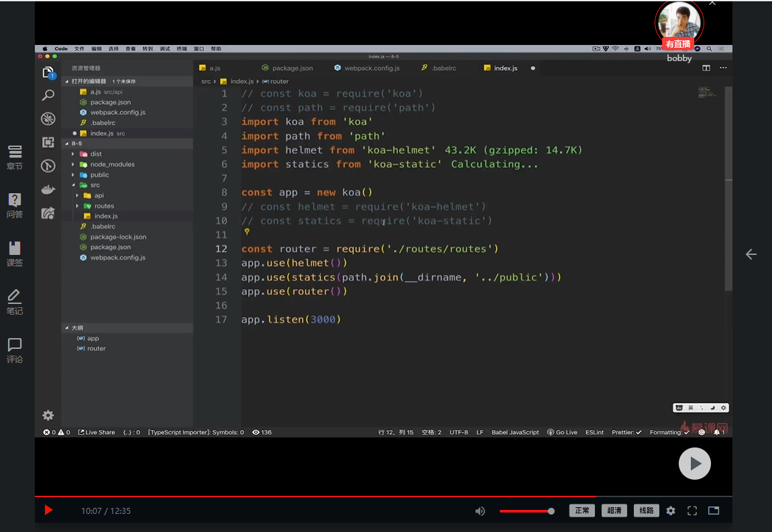772x532 pixels.
Task: Collapse the src folder in file tree
Action: coord(95,185)
